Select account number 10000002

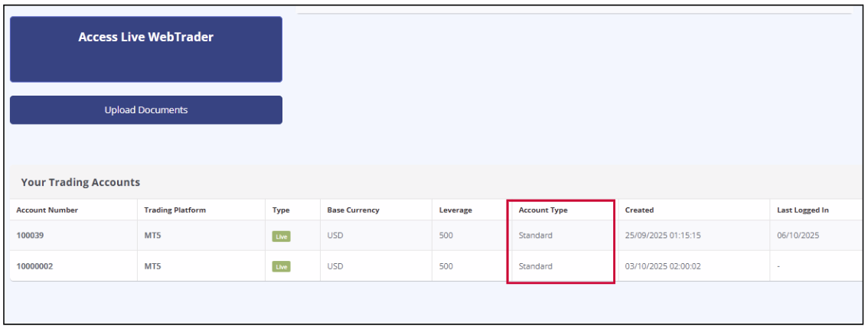tap(36, 266)
